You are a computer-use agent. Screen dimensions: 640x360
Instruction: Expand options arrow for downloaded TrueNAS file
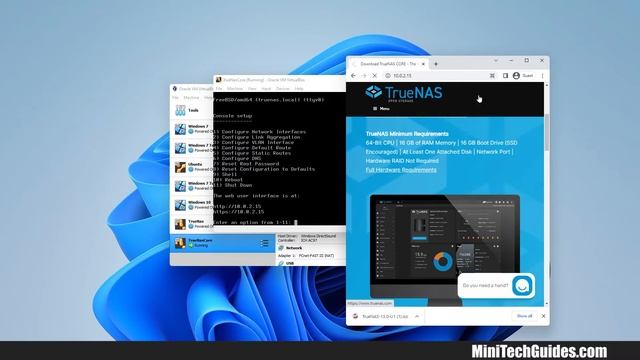pos(417,316)
